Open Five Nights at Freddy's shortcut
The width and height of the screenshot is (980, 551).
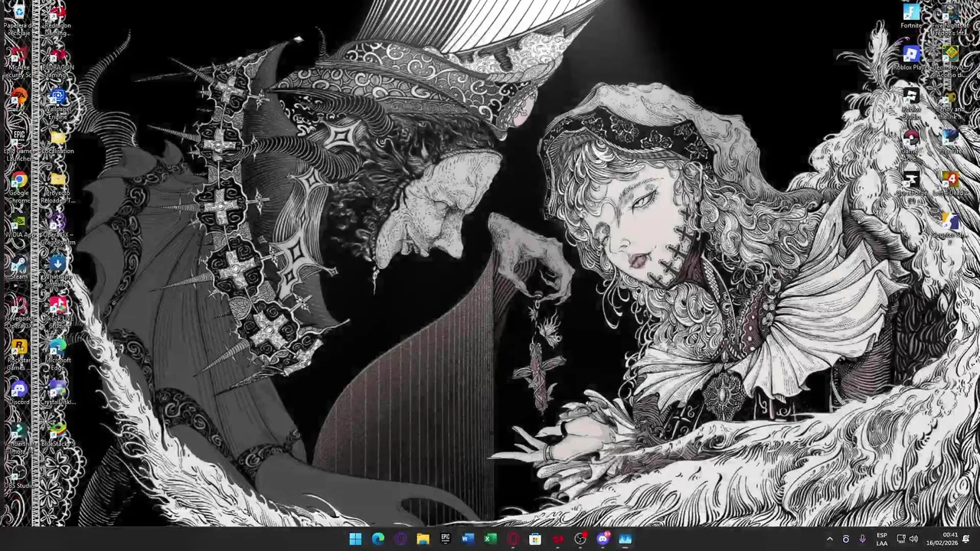(x=950, y=20)
